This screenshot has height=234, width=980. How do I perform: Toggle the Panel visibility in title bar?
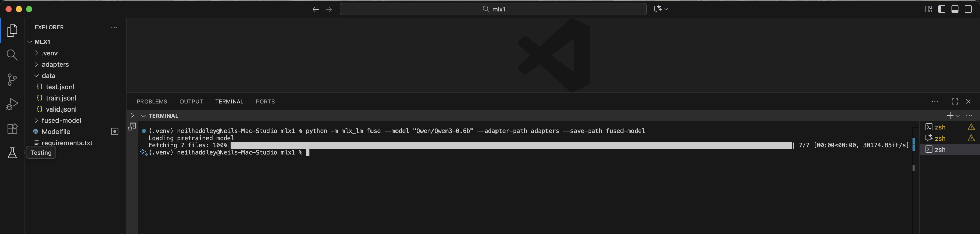[x=955, y=9]
